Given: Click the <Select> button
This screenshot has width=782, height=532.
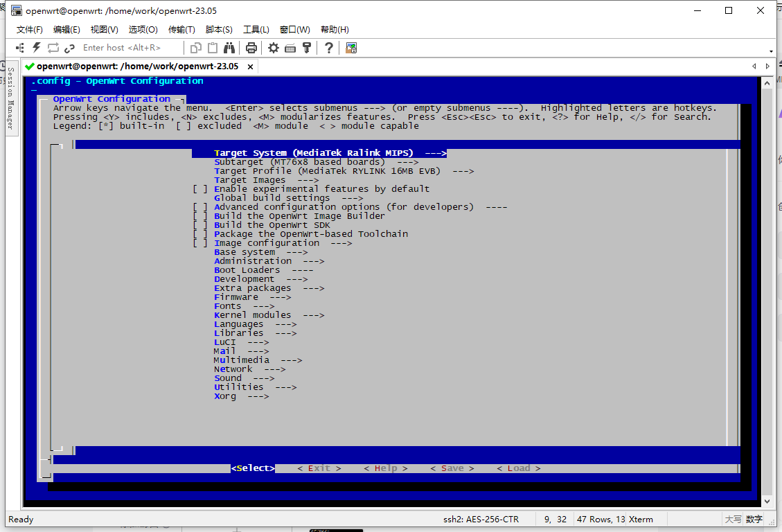Looking at the screenshot, I should click(253, 468).
